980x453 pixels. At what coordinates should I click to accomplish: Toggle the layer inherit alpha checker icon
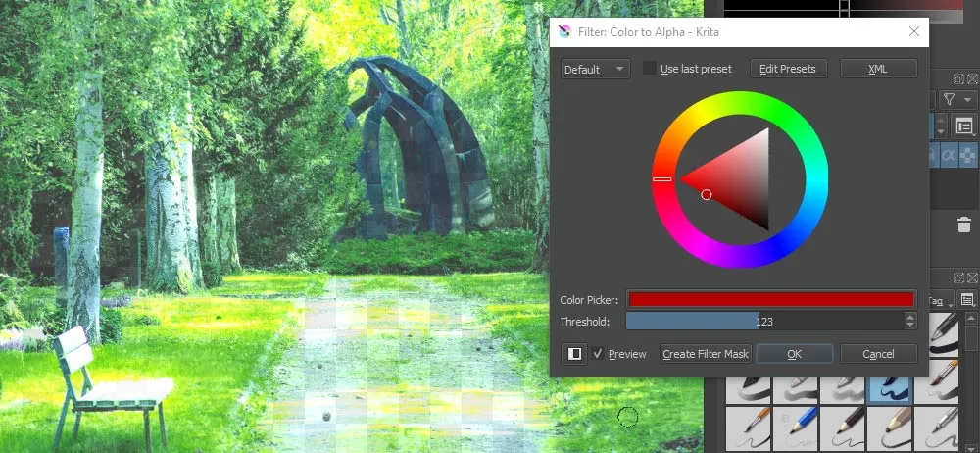tap(969, 155)
